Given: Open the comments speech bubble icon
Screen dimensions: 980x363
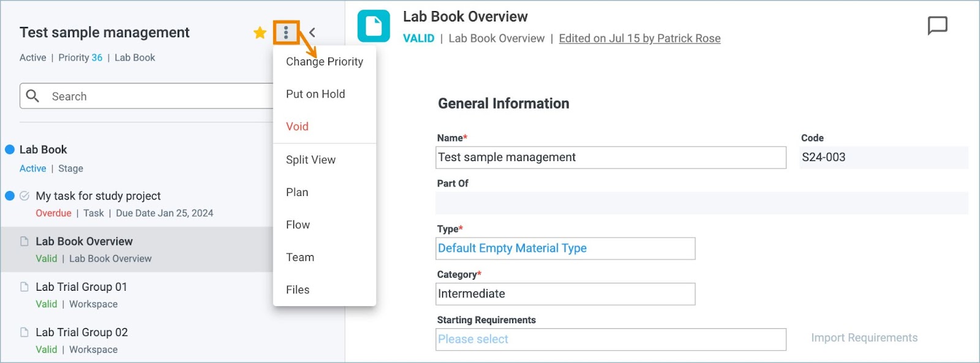Looking at the screenshot, I should click(937, 26).
